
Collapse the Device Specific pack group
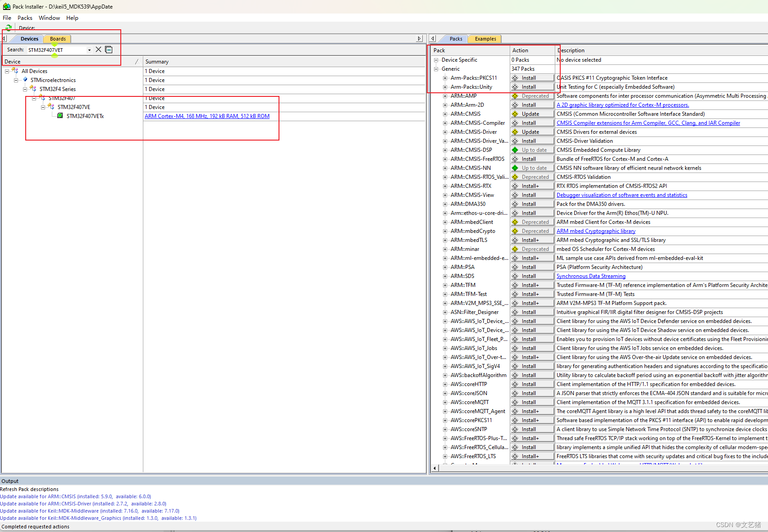436,60
